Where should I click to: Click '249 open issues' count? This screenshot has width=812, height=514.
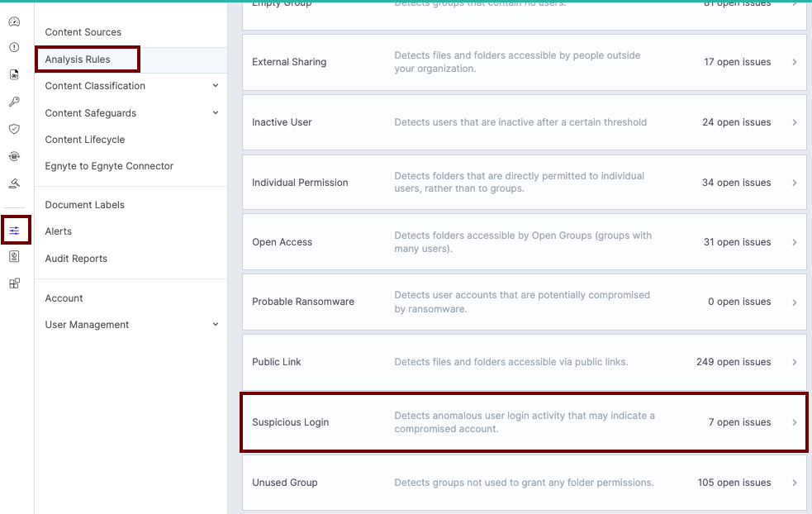[x=734, y=362]
